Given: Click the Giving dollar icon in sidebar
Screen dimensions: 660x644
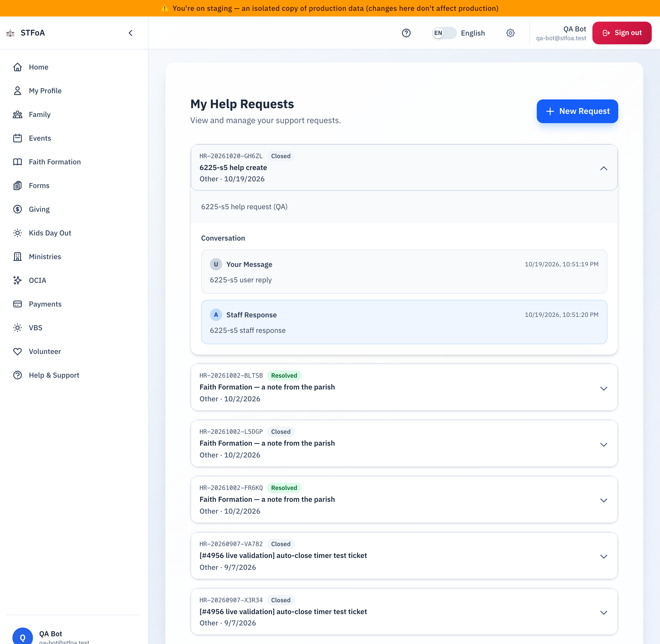Looking at the screenshot, I should (18, 209).
